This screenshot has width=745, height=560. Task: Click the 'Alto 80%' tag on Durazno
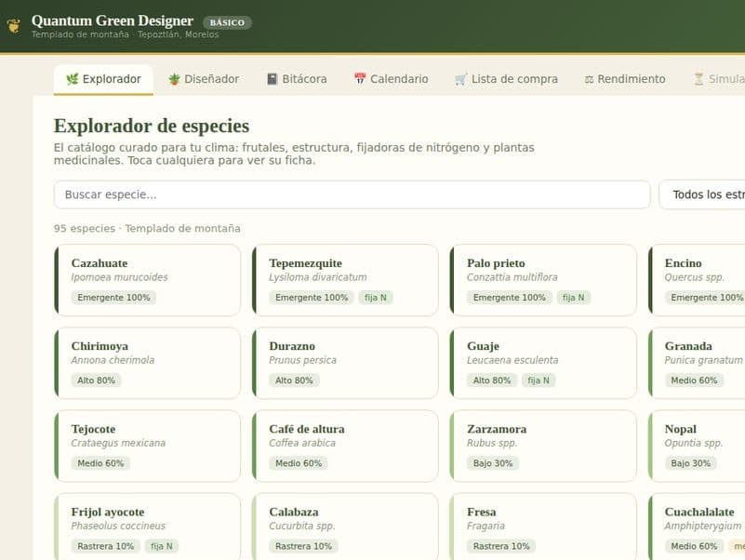tap(294, 380)
